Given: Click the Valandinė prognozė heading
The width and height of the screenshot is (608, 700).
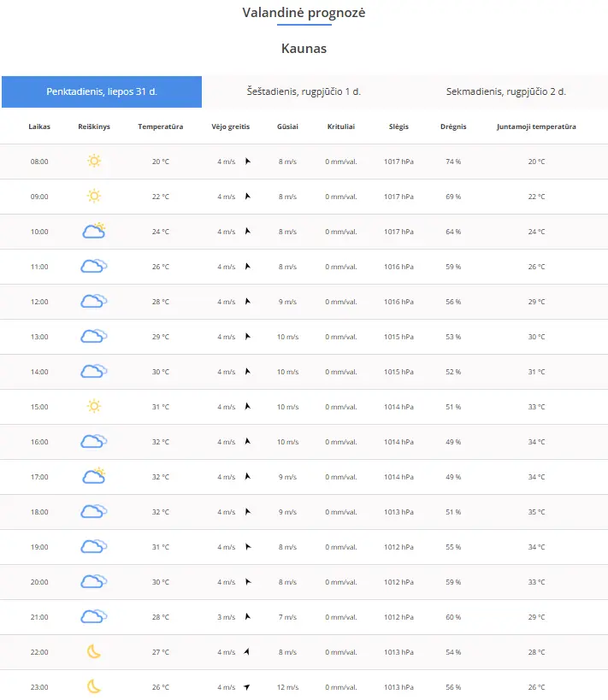Looking at the screenshot, I should [x=304, y=13].
